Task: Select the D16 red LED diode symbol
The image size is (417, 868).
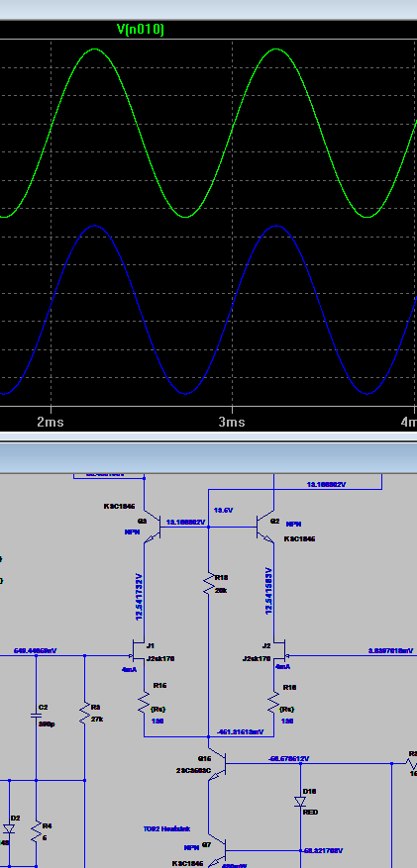Action: (x=300, y=802)
